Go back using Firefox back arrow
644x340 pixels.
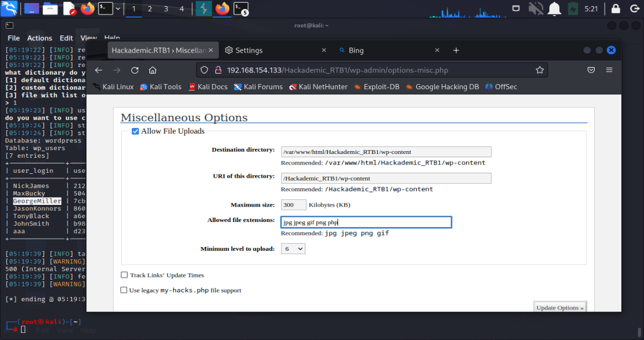(98, 70)
